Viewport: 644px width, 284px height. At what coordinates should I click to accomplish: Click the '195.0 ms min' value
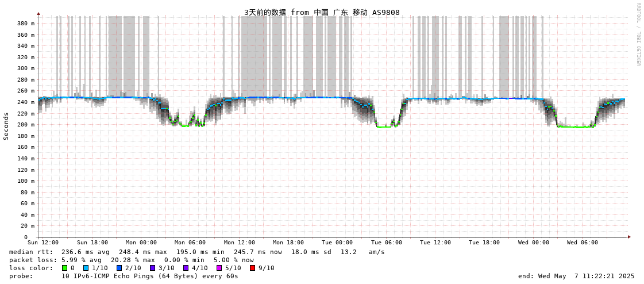pos(200,252)
